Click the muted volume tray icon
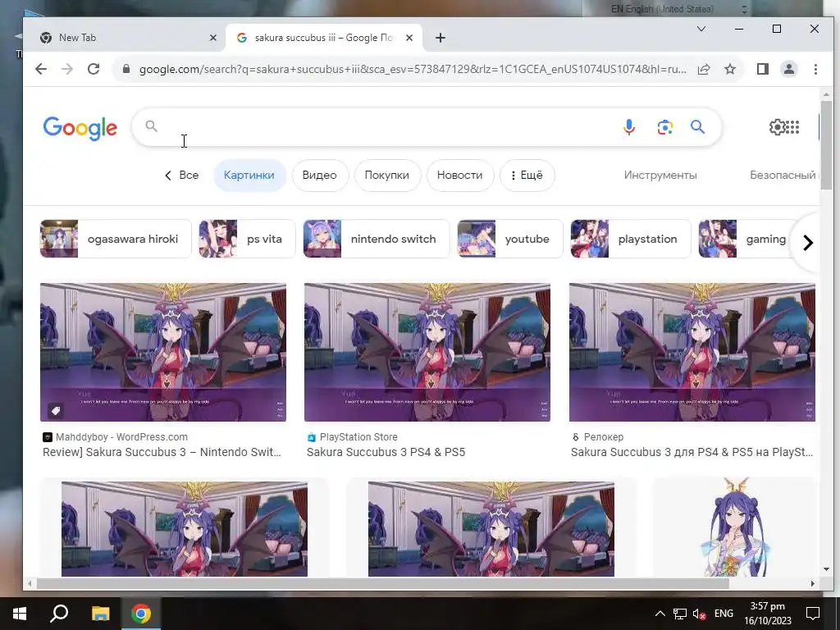Viewport: 840px width, 630px height. [x=699, y=614]
